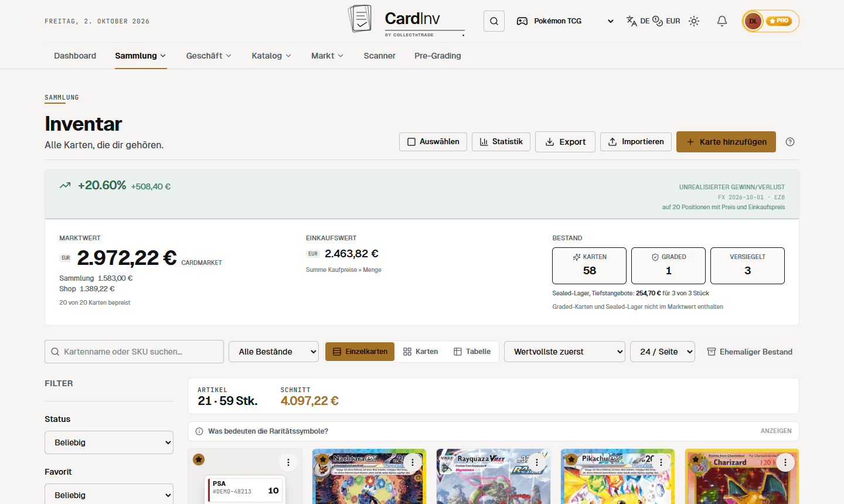844x504 pixels.
Task: Switch to Karten grid view
Action: point(420,352)
